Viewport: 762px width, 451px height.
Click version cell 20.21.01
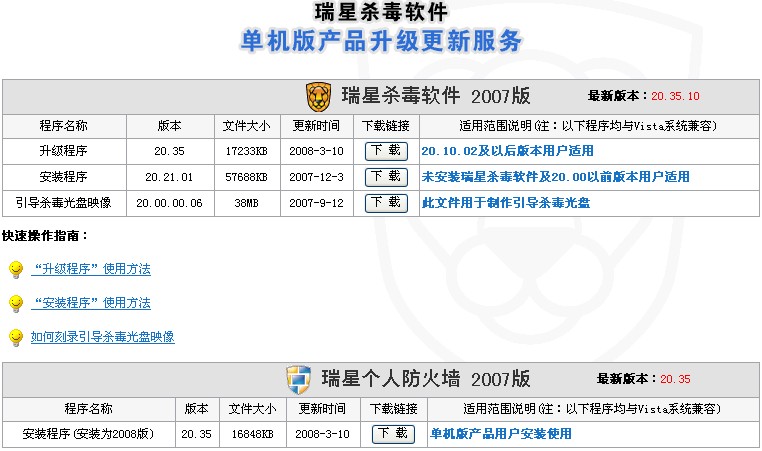(x=170, y=177)
